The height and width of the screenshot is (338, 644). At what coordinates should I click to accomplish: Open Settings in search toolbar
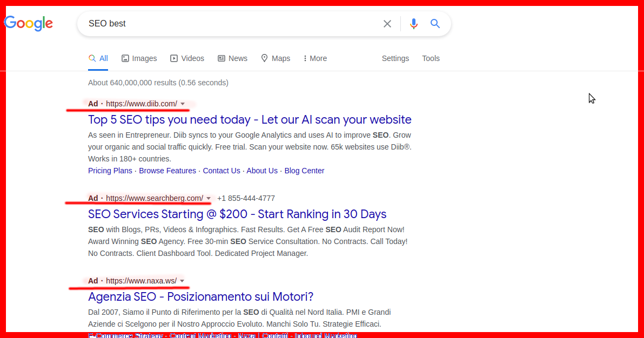tap(395, 58)
